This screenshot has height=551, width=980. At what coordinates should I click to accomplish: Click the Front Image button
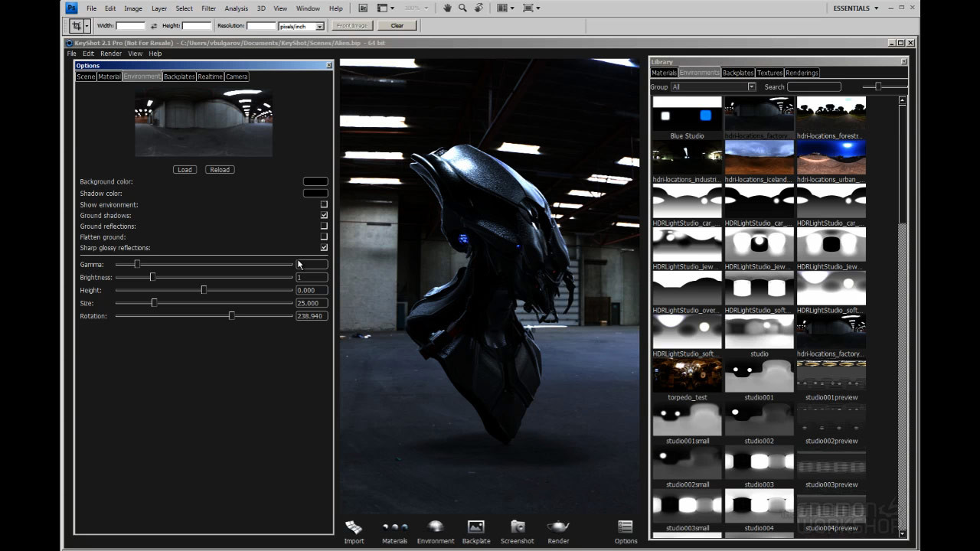click(x=352, y=25)
